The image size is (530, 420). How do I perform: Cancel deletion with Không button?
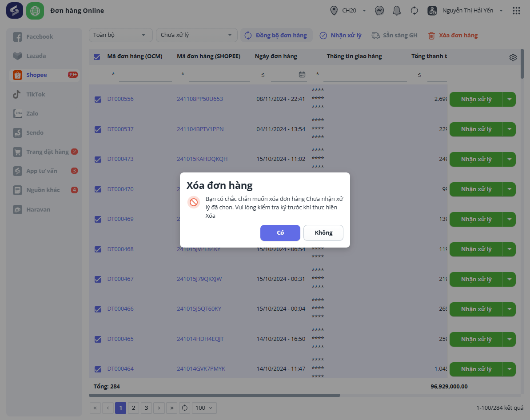(323, 232)
